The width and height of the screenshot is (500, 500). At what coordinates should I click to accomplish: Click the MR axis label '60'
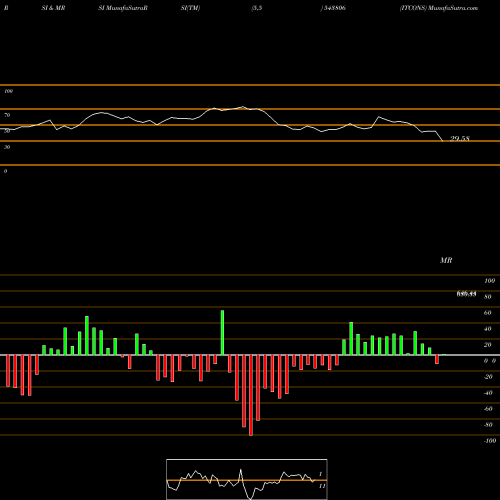pos(488,313)
